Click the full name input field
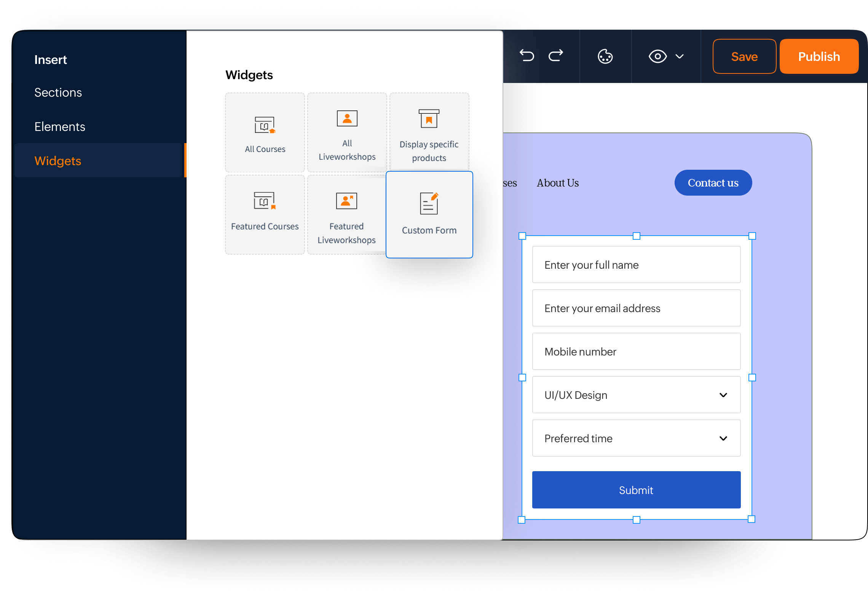Image resolution: width=868 pixels, height=596 pixels. 636,265
